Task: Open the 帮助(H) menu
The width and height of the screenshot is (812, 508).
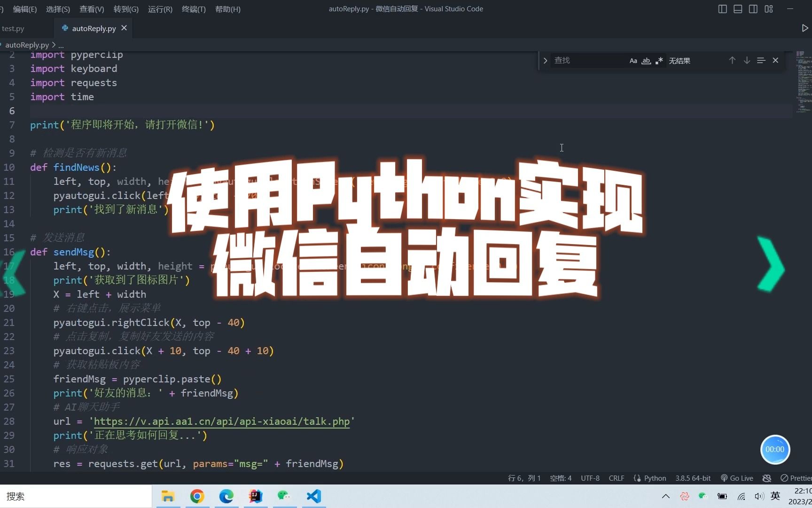Action: pyautogui.click(x=228, y=9)
